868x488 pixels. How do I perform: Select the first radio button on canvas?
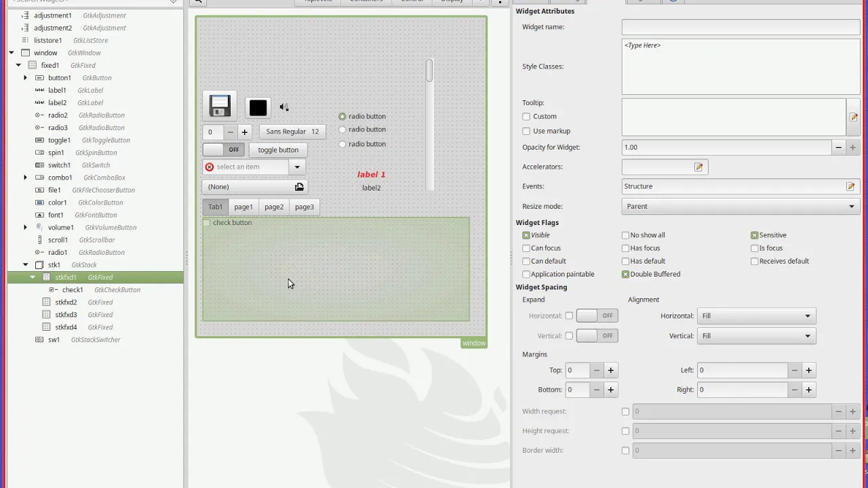342,117
